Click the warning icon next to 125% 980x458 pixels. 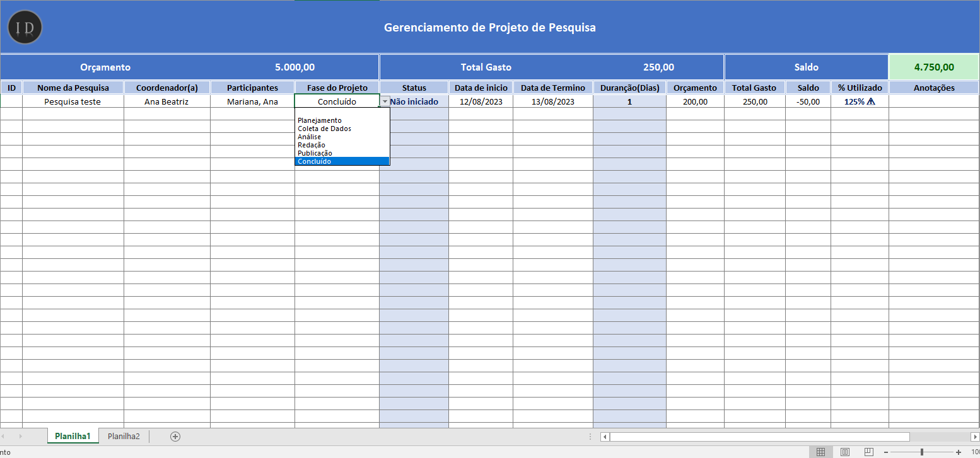tap(871, 101)
